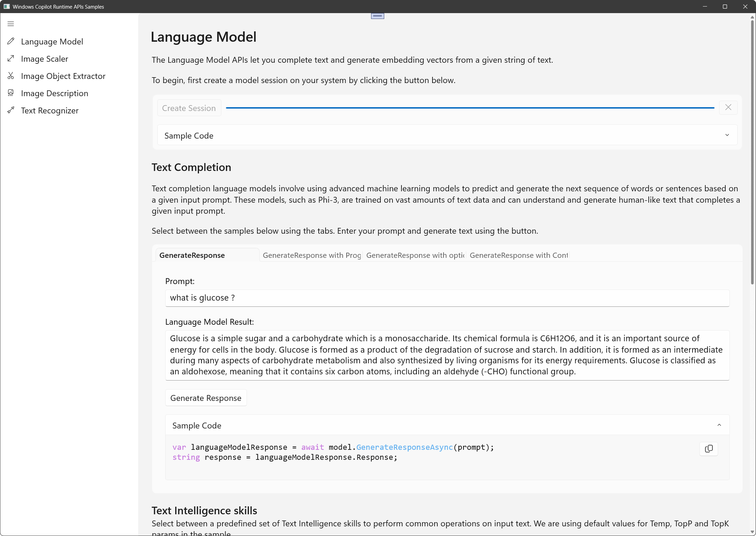The height and width of the screenshot is (536, 756).
Task: Click the Language Model Result text box
Action: [x=447, y=355]
